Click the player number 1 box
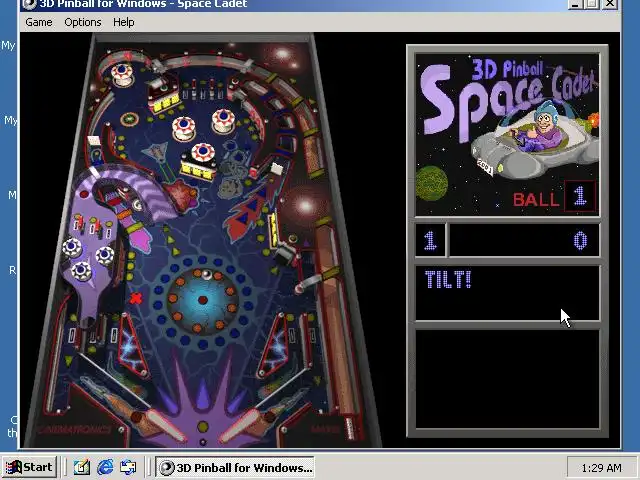The width and height of the screenshot is (640, 480). tap(430, 240)
